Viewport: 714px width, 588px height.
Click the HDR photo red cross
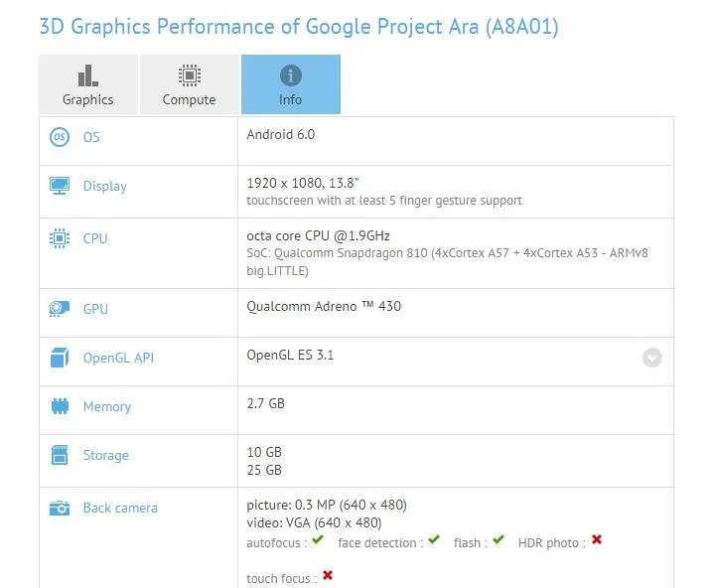coord(597,539)
